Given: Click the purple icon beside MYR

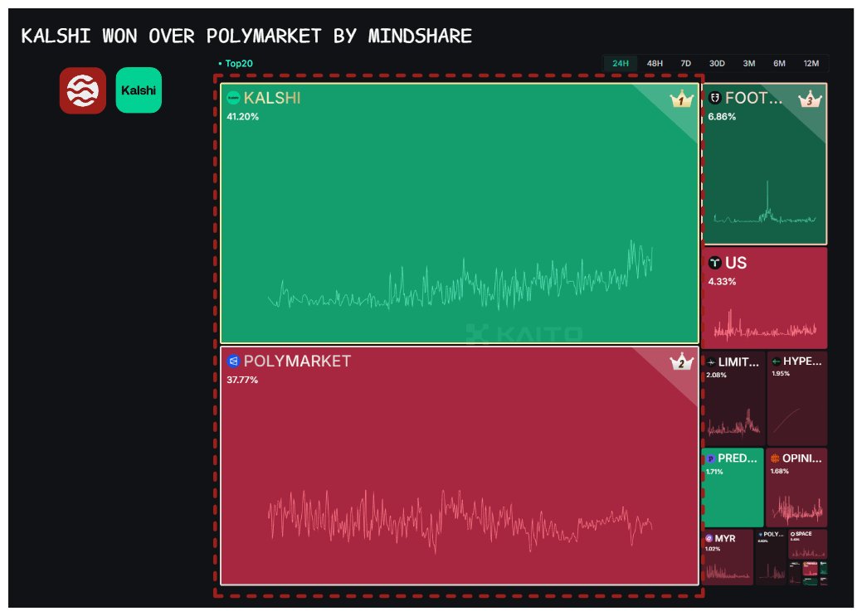Looking at the screenshot, I should pos(709,538).
